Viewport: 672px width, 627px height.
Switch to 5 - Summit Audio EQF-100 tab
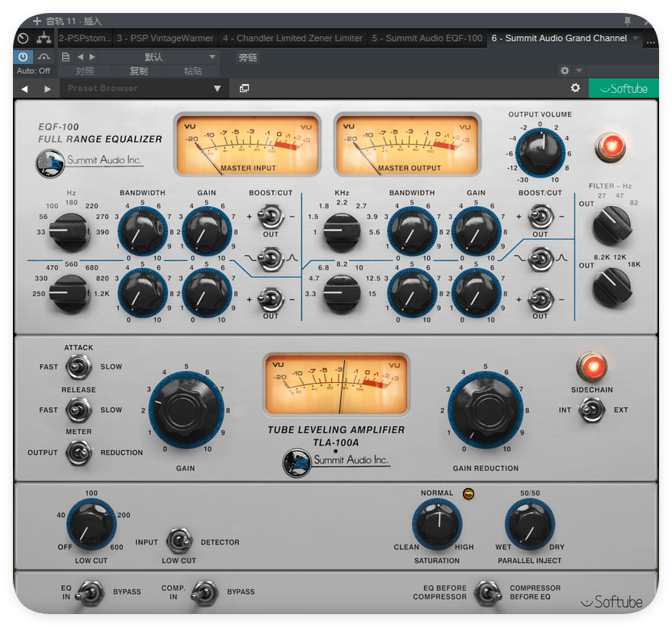click(426, 38)
